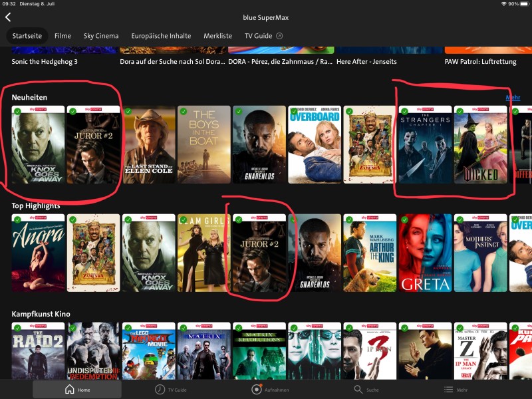Open Sonic the Hedgehog 3 title
Image resolution: width=532 pixels, height=399 pixels.
45,62
